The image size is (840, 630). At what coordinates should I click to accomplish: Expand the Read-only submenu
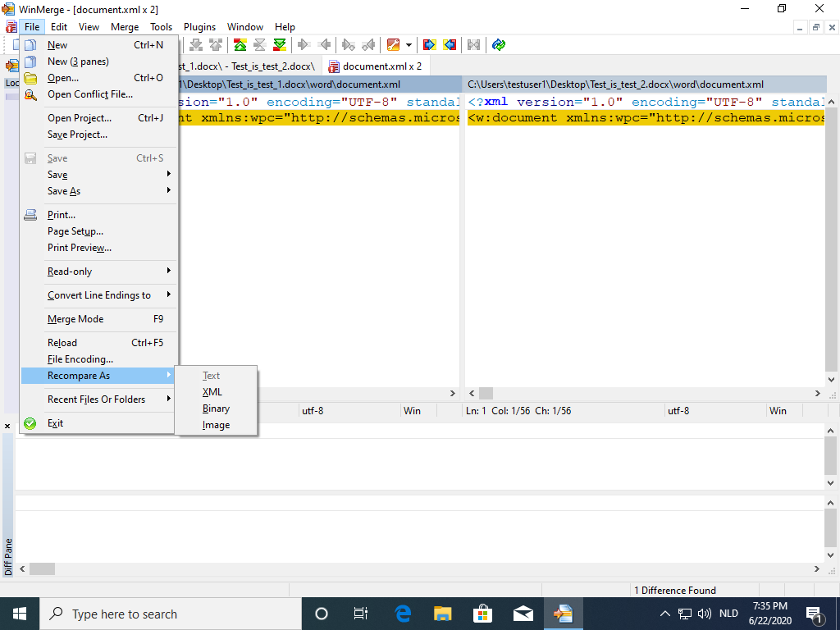99,272
